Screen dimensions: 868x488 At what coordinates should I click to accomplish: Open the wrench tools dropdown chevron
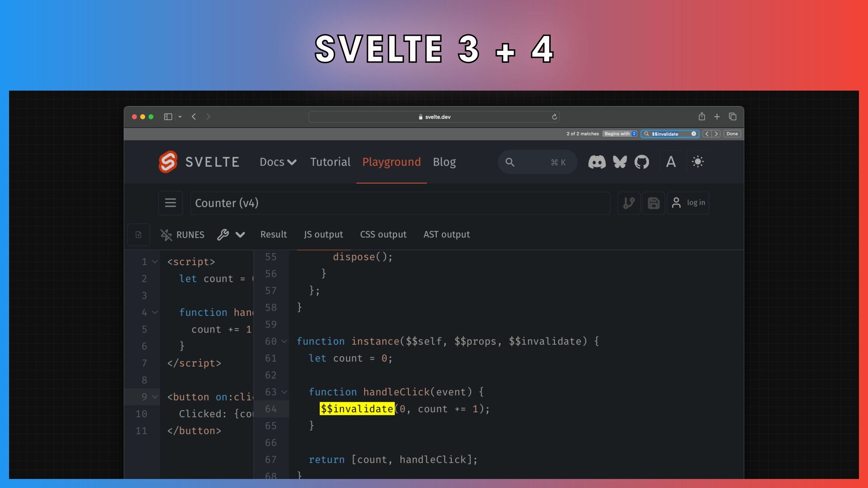pyautogui.click(x=240, y=235)
